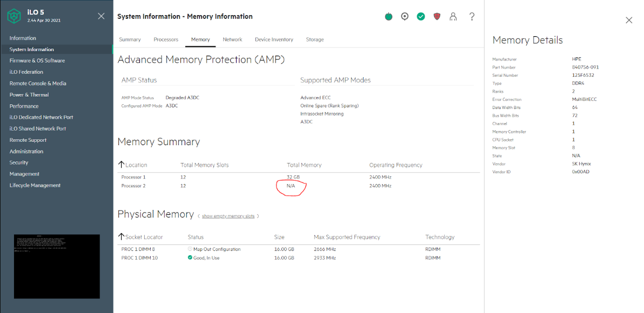644x313 pixels.
Task: Switch to the Summary tab
Action: [x=130, y=39]
